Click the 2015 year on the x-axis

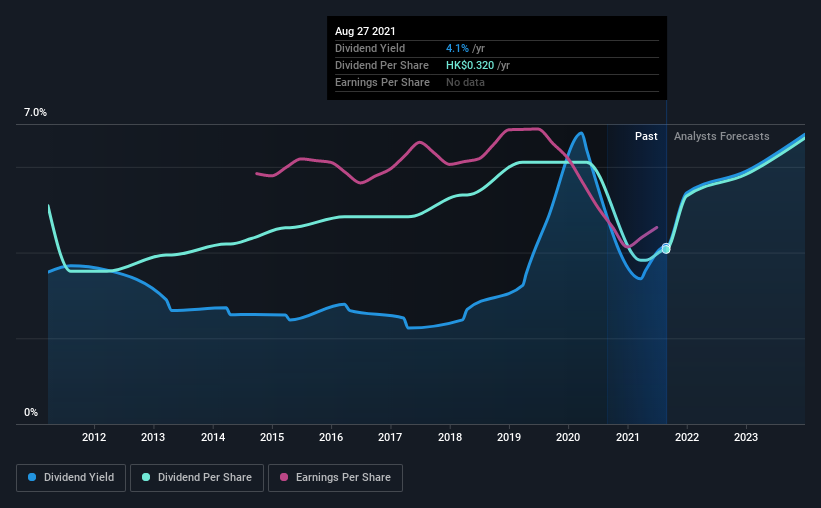[x=272, y=437]
